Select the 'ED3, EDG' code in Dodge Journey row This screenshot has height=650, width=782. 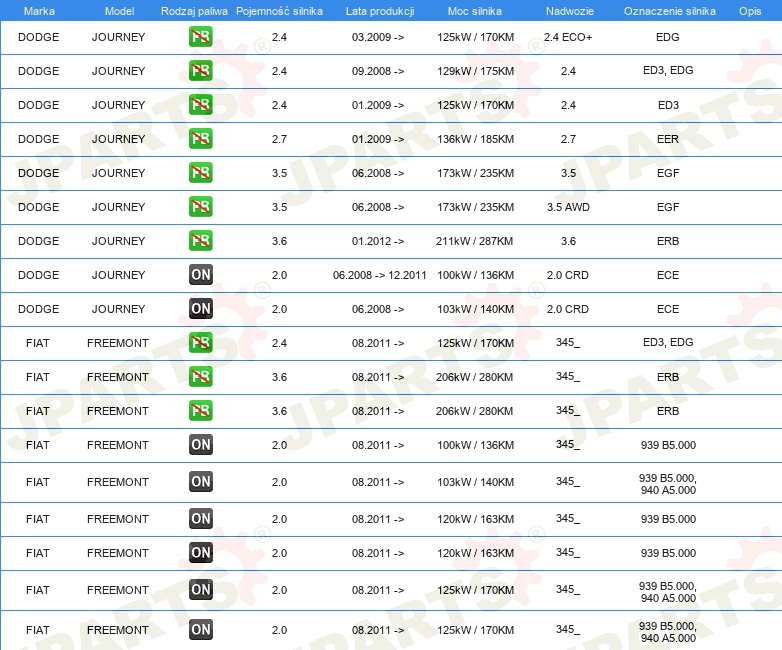(x=668, y=70)
